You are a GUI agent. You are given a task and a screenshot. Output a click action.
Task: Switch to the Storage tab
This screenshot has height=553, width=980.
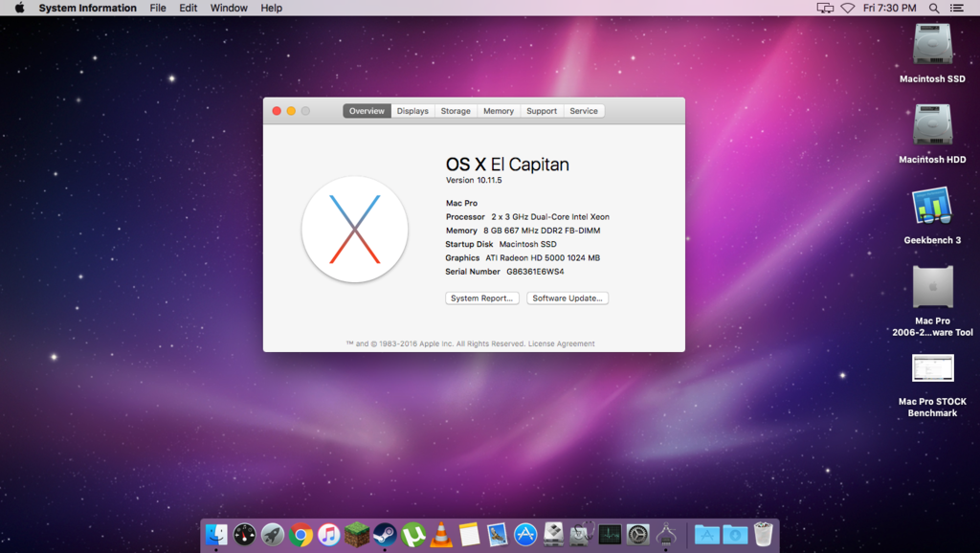456,111
